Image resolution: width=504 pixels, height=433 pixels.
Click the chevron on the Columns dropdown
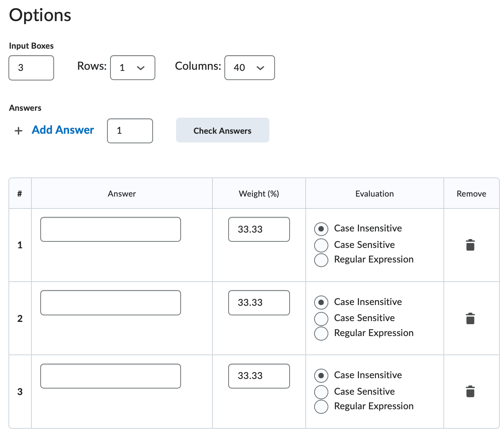pos(260,68)
